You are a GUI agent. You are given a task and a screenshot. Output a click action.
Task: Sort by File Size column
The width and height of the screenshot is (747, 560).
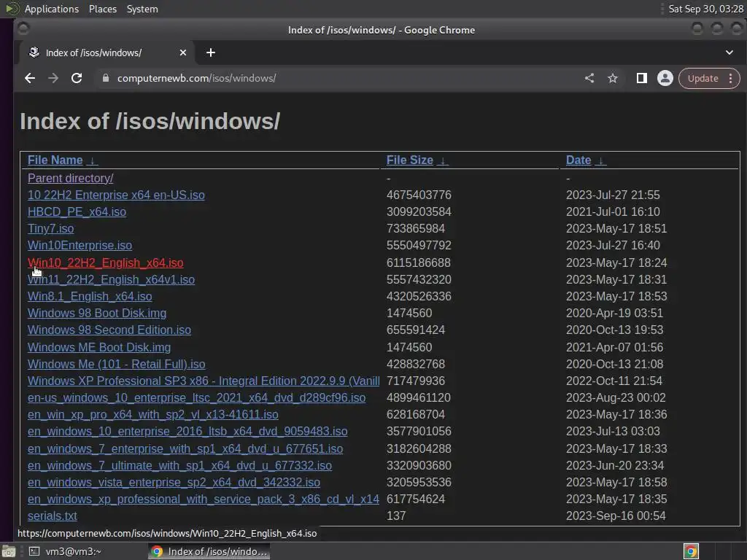410,160
